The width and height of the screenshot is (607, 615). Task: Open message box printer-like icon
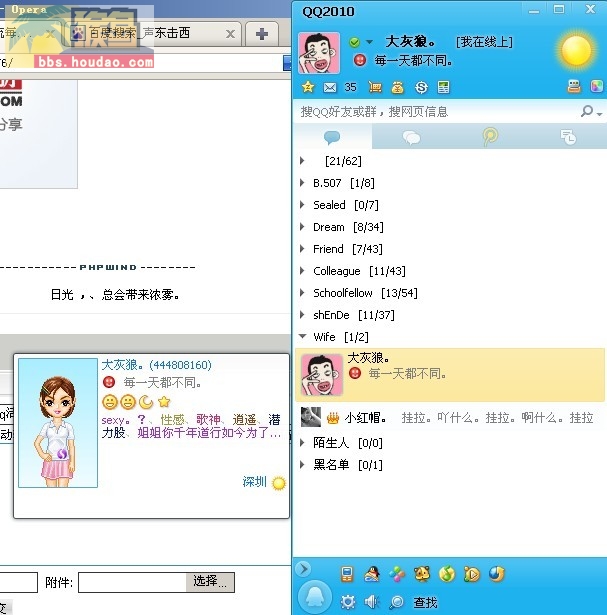[574, 86]
